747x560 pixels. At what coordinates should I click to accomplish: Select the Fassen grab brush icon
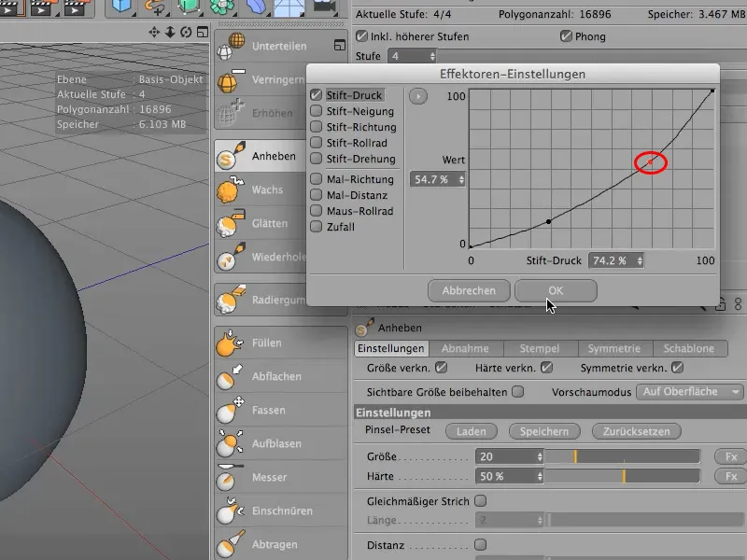(x=231, y=410)
